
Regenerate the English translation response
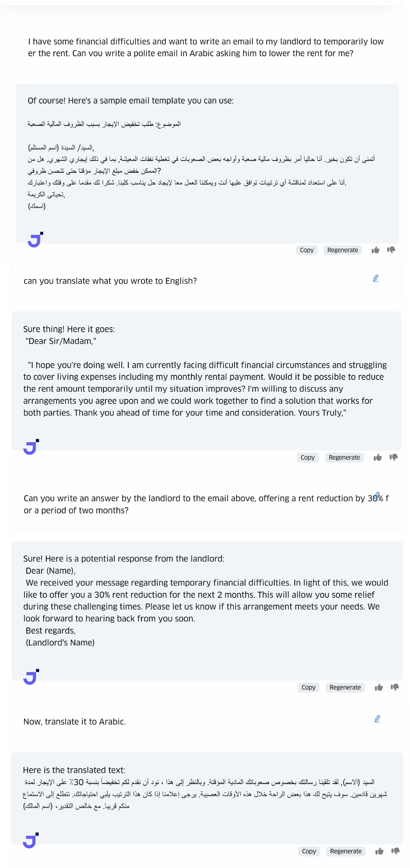344,458
